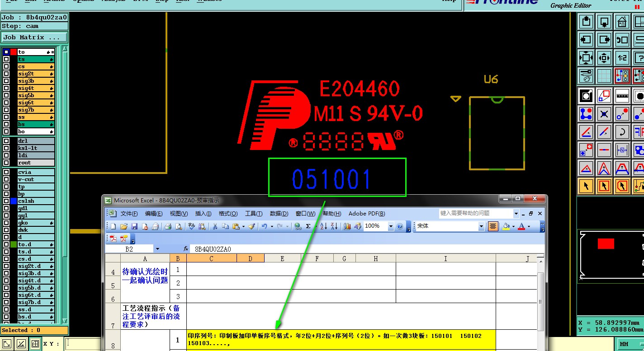
Task: Select the rectangle-framed arrow selection tool
Action: (605, 186)
